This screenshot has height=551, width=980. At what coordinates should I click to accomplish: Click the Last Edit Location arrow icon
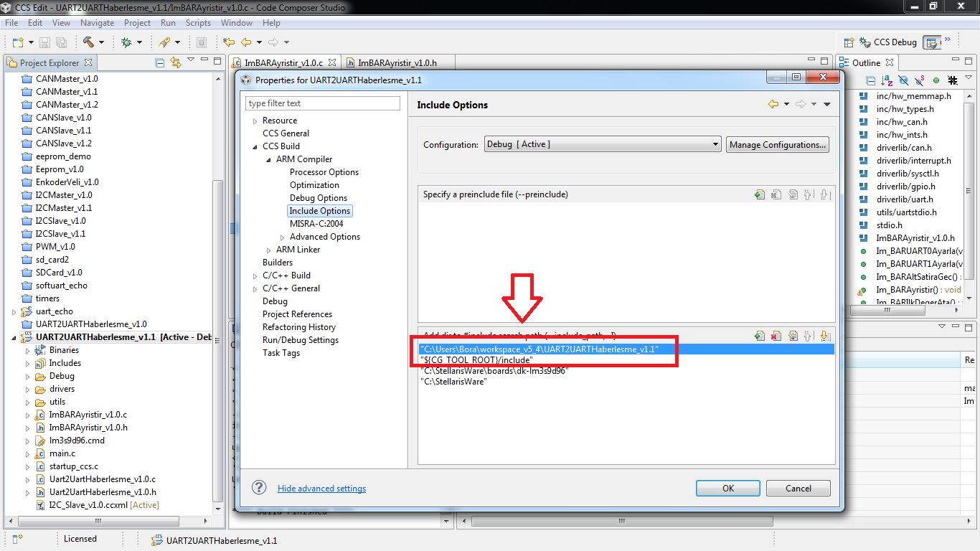coord(229,42)
